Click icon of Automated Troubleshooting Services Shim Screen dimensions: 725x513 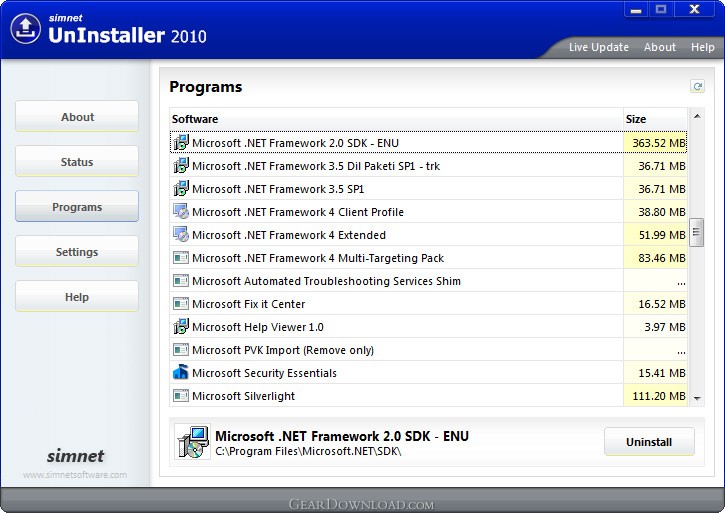181,281
